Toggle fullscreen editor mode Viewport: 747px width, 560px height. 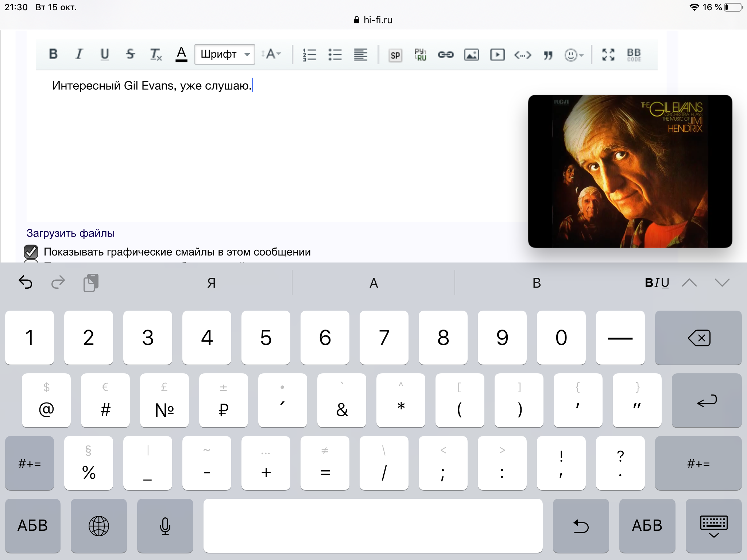tap(608, 55)
